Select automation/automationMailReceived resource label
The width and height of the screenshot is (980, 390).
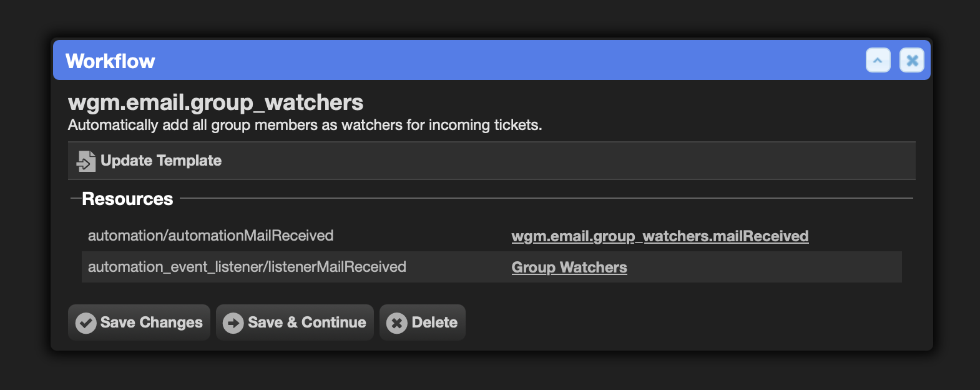tap(211, 236)
